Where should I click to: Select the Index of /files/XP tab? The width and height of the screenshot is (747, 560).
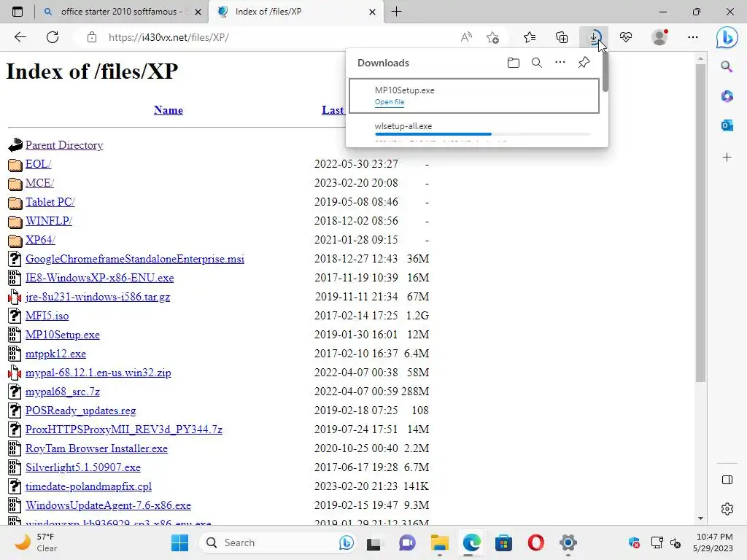pyautogui.click(x=296, y=12)
